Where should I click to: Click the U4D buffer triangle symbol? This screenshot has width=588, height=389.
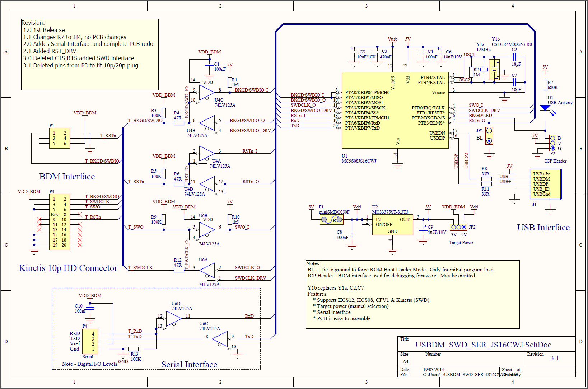click(x=207, y=184)
